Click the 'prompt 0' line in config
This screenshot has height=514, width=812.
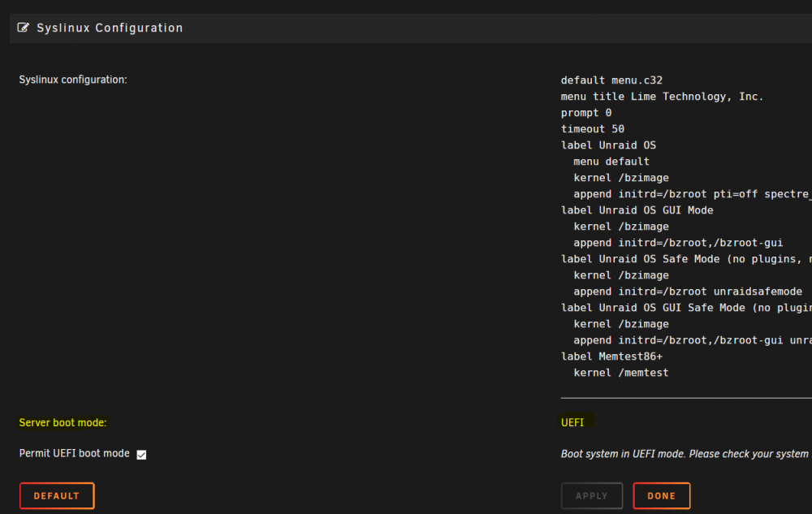(586, 113)
